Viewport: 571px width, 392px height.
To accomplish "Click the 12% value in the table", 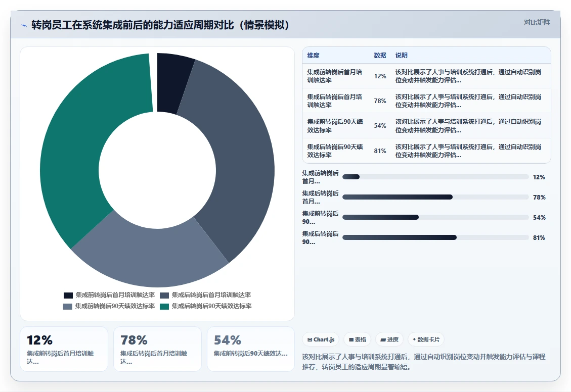I will coord(380,76).
